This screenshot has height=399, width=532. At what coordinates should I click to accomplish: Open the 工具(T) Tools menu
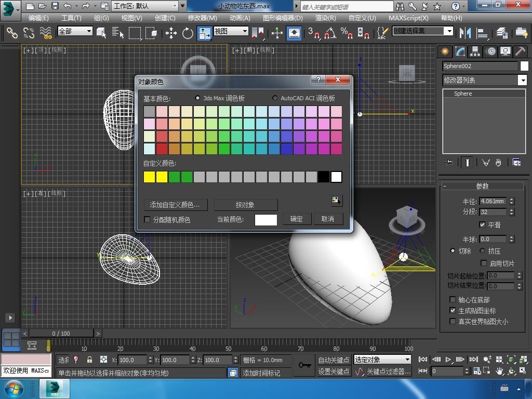[71, 18]
